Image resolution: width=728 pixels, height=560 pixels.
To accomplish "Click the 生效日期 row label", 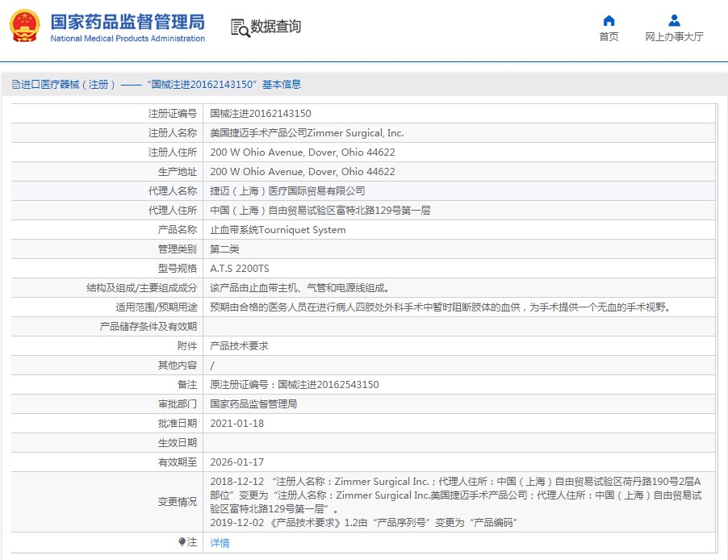I will click(x=178, y=443).
